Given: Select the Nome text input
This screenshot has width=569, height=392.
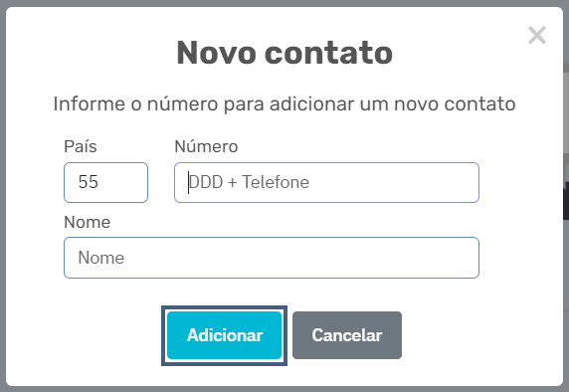Looking at the screenshot, I should (272, 258).
